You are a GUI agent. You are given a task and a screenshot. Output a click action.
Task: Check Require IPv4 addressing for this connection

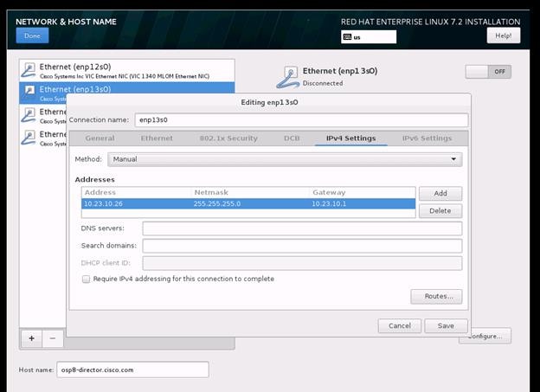click(86, 279)
